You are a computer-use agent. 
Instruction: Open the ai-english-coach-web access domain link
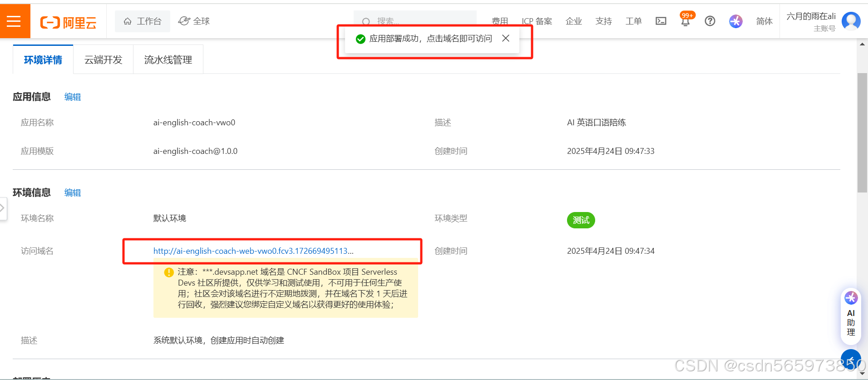[x=253, y=251]
